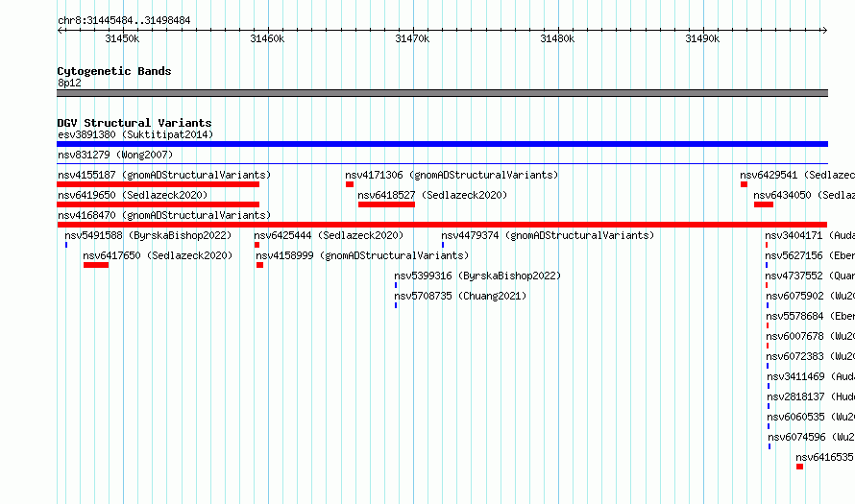The width and height of the screenshot is (855, 504).
Task: Click the nsv4168470 long red variant bar
Action: 442,225
